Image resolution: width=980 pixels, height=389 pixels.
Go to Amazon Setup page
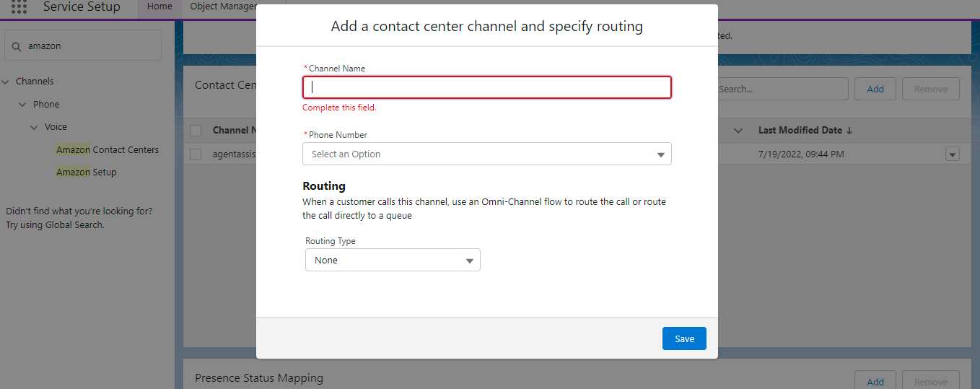click(86, 172)
